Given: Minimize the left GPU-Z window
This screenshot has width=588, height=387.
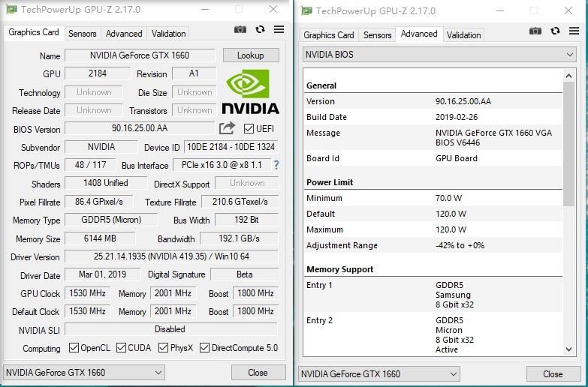Looking at the screenshot, I should tap(205, 9).
